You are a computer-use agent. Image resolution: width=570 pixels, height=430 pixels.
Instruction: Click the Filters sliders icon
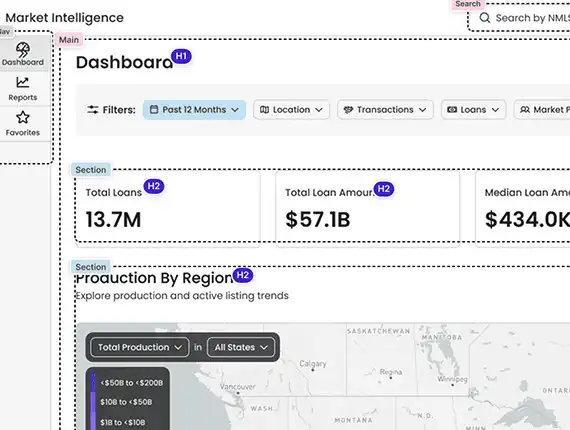[93, 109]
